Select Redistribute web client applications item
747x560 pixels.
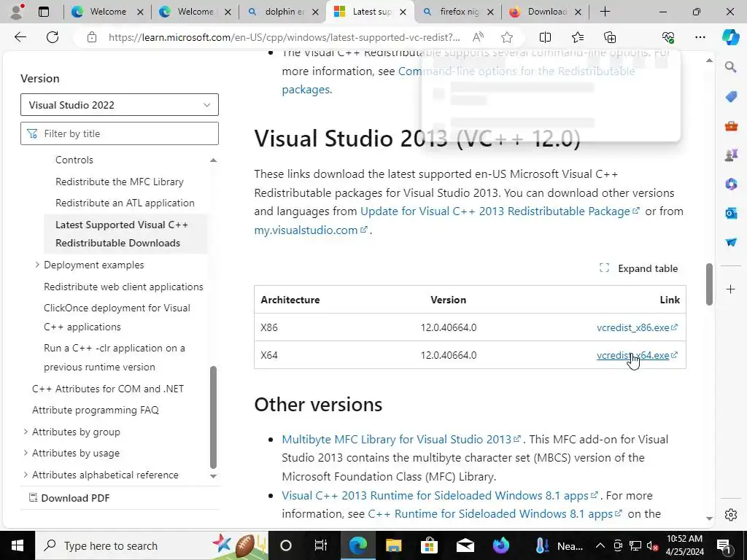(123, 287)
